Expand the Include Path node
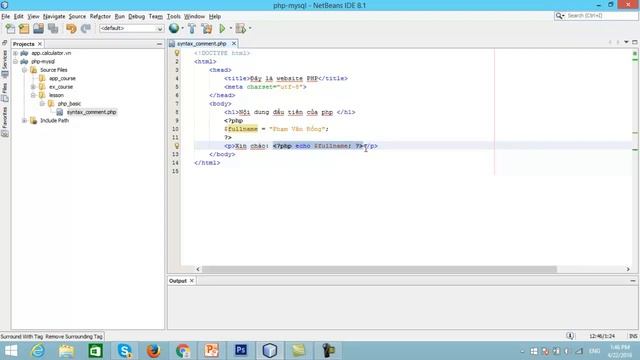Viewport: 640px width, 360px height. 24,120
